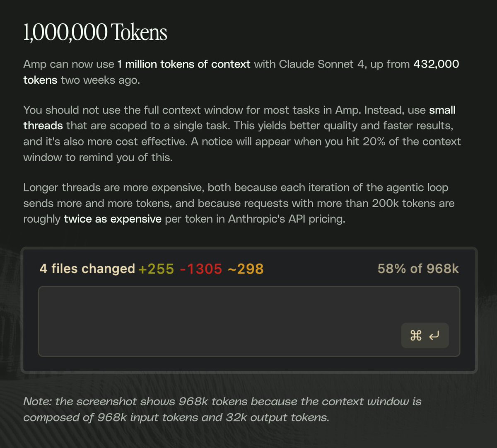Focus the empty message input box

(x=215, y=321)
